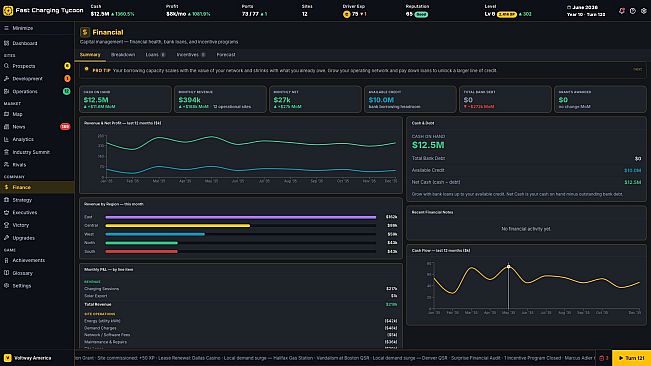Click the red News unread count badge

pyautogui.click(x=65, y=127)
